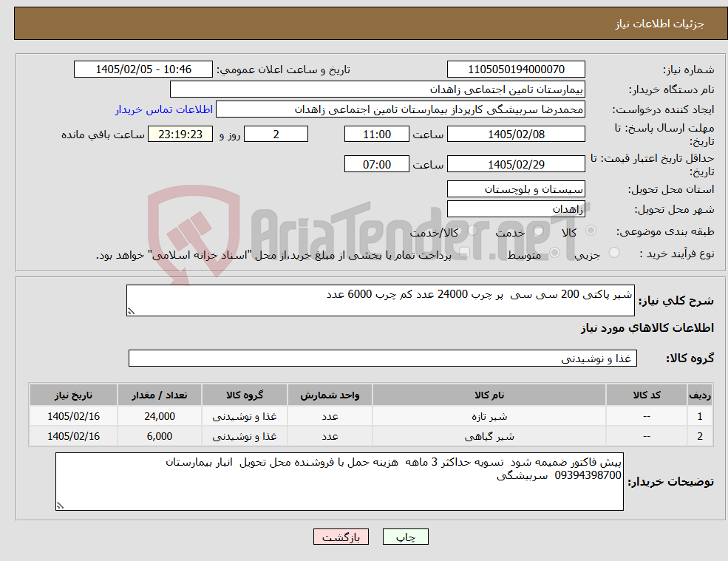Choose the جزیی purchase type radio
The image size is (728, 561).
tap(613, 253)
